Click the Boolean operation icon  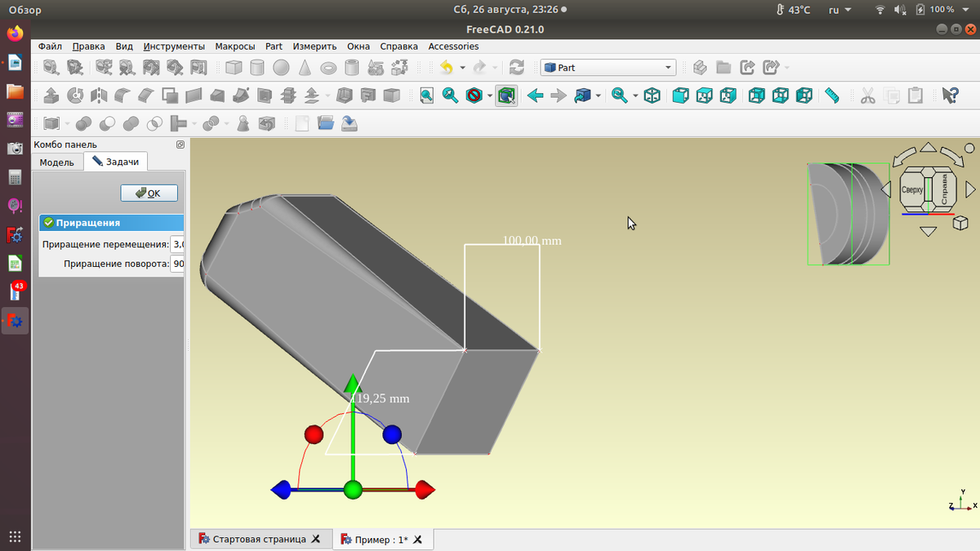click(x=83, y=124)
